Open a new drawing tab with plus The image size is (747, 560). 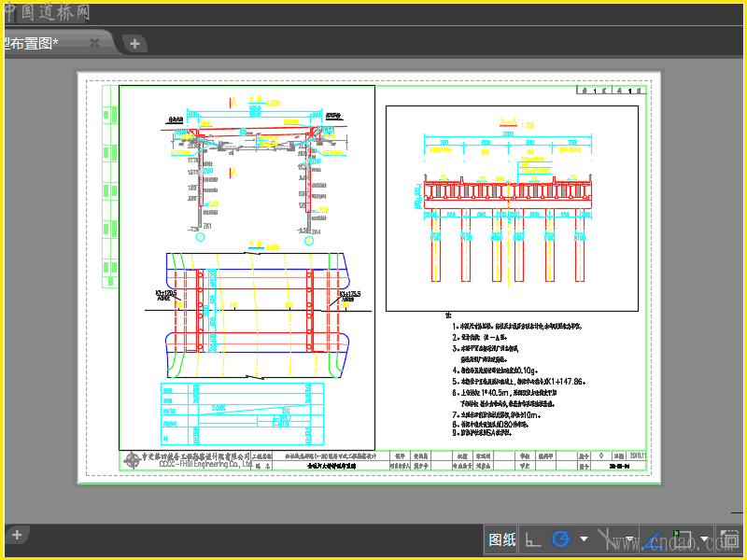(134, 43)
